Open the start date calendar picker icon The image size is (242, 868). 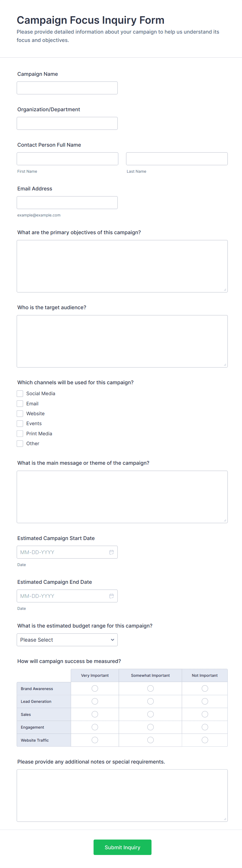point(112,552)
